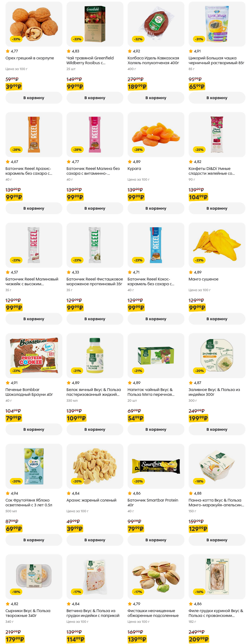249x644 pixels.
Task: Click В корзину under Курага
Action: pos(156,208)
